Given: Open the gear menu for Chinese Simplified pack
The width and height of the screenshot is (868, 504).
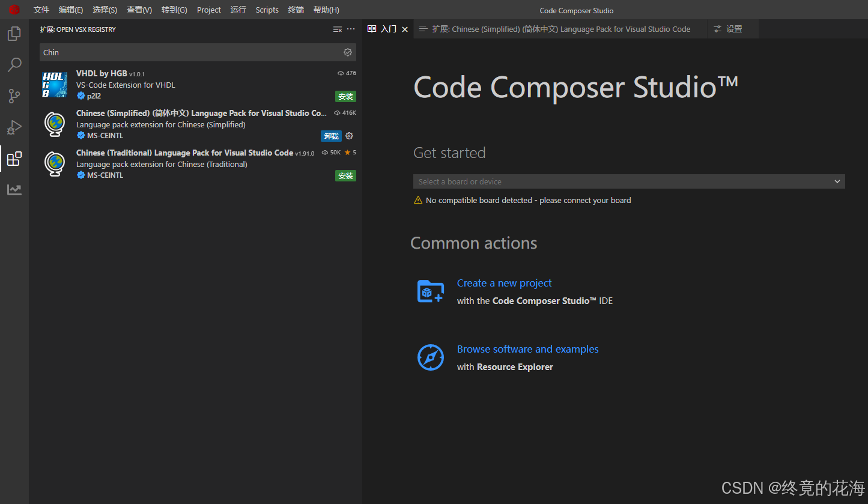Looking at the screenshot, I should (x=350, y=136).
